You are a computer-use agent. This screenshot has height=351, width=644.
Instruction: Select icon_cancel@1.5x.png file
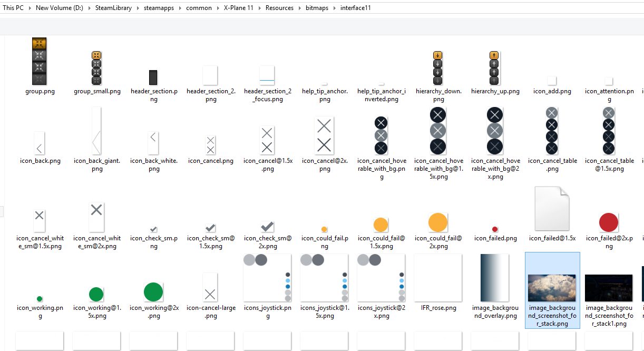pyautogui.click(x=267, y=140)
